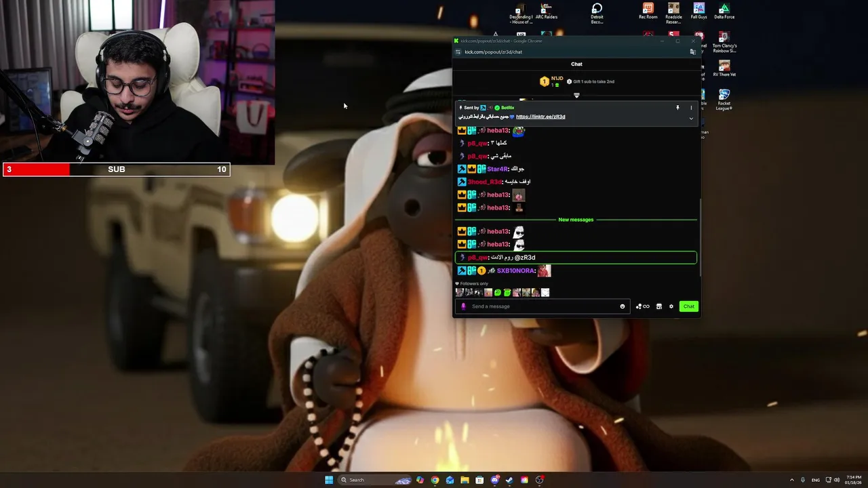
Task: Open clock showing 7:14 PM
Action: click(853, 480)
